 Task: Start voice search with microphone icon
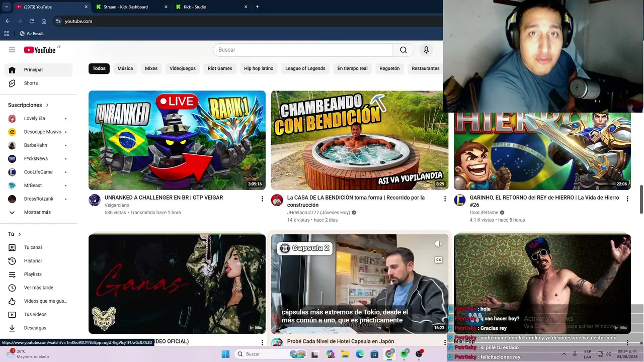pos(426,50)
